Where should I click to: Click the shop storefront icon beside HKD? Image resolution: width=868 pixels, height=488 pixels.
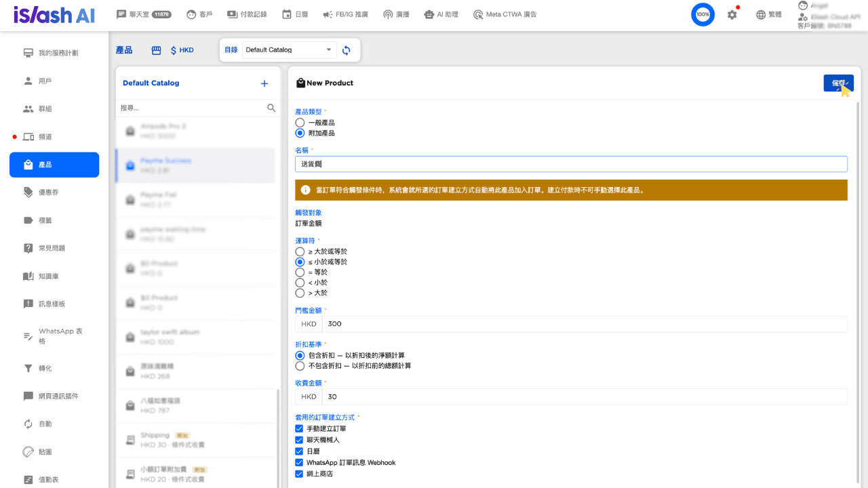pyautogui.click(x=156, y=50)
